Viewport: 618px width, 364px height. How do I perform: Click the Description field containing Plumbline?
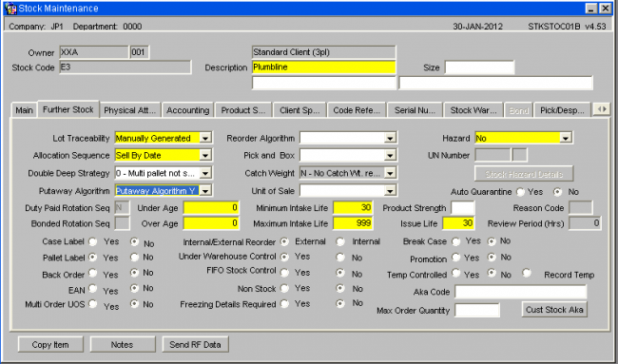pos(323,67)
